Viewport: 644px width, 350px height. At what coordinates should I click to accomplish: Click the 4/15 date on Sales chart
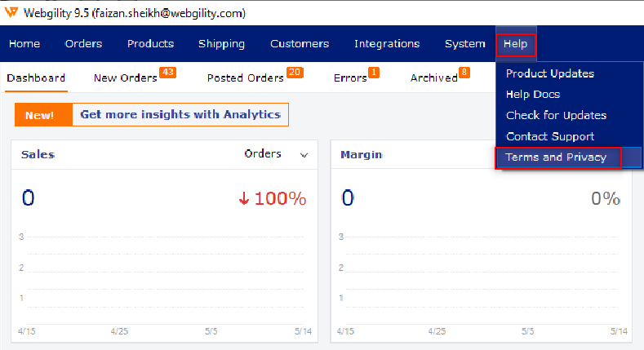coord(26,331)
